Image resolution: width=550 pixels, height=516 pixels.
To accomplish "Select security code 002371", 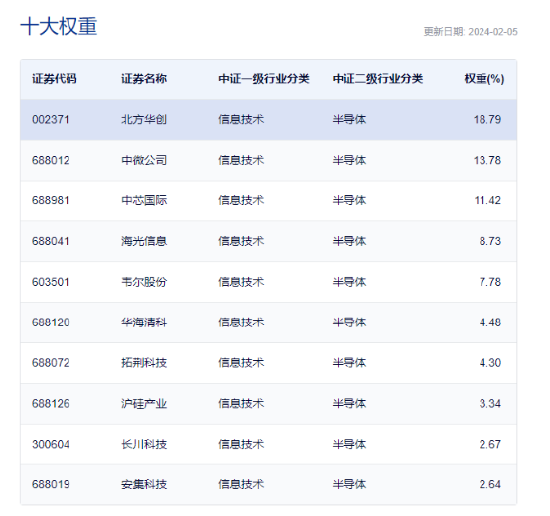I will [51, 120].
